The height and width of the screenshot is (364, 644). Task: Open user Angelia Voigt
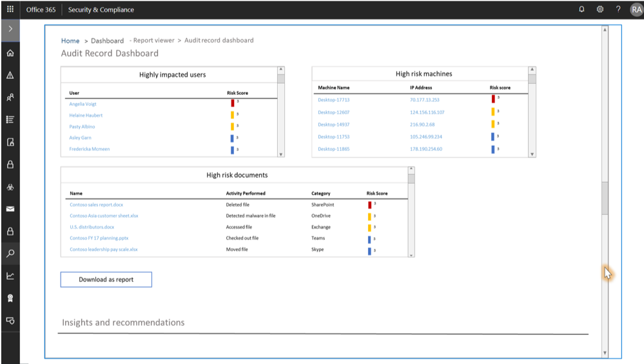pyautogui.click(x=83, y=104)
